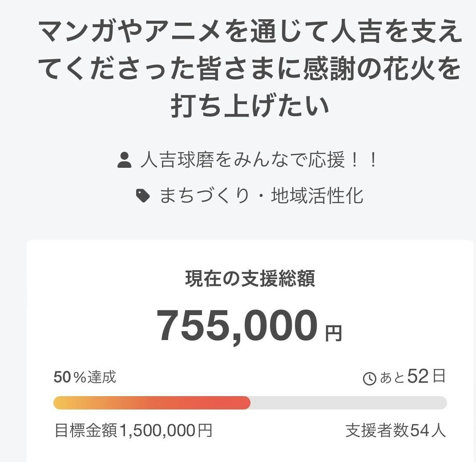Viewport: 476px width, 462px height.
Task: Click the orange filled portion of progress bar
Action: [x=151, y=403]
